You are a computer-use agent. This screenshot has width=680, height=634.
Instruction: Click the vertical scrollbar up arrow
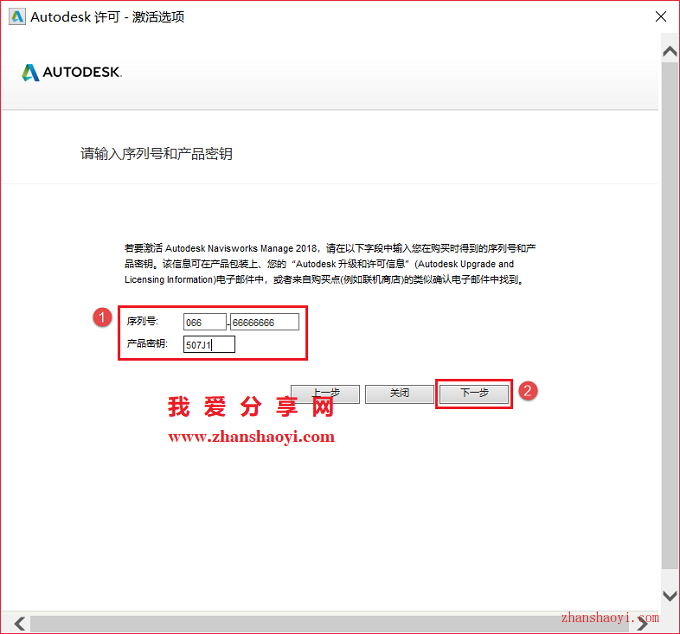[x=670, y=52]
